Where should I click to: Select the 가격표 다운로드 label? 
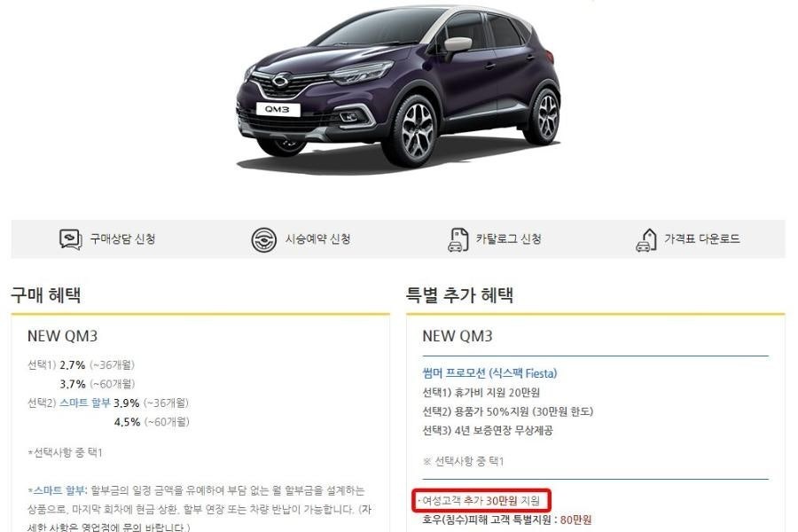click(x=702, y=239)
